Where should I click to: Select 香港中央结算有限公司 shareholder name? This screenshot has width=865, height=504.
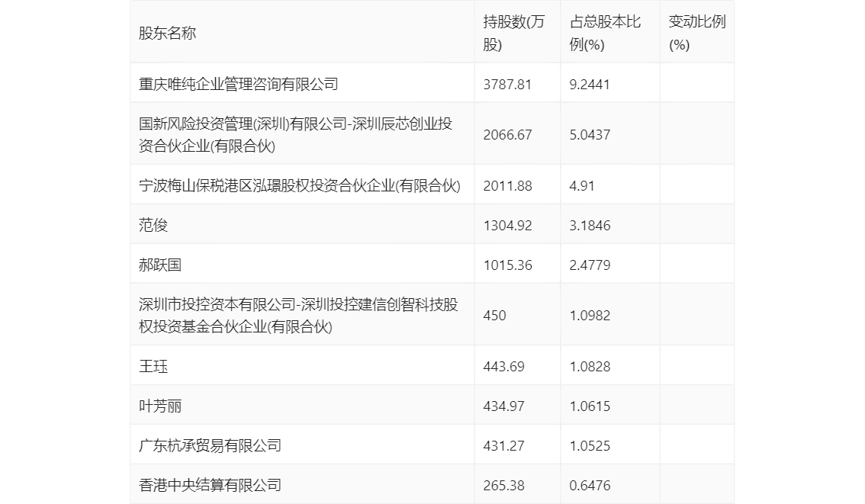tap(210, 485)
